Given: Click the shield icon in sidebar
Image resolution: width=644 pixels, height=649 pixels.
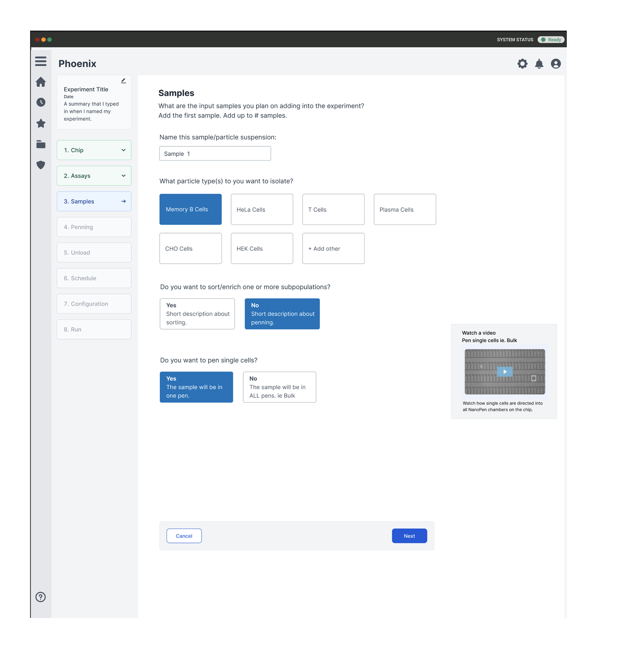Looking at the screenshot, I should [41, 165].
